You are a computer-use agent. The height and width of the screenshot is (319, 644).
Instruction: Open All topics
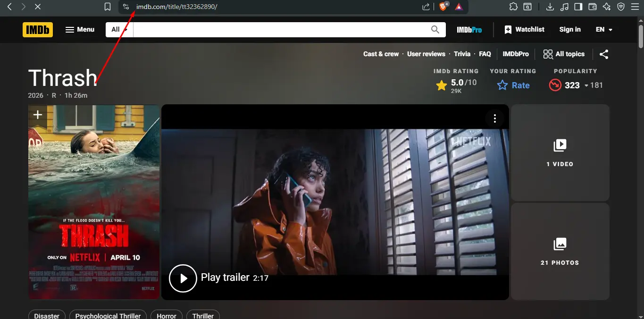(564, 54)
